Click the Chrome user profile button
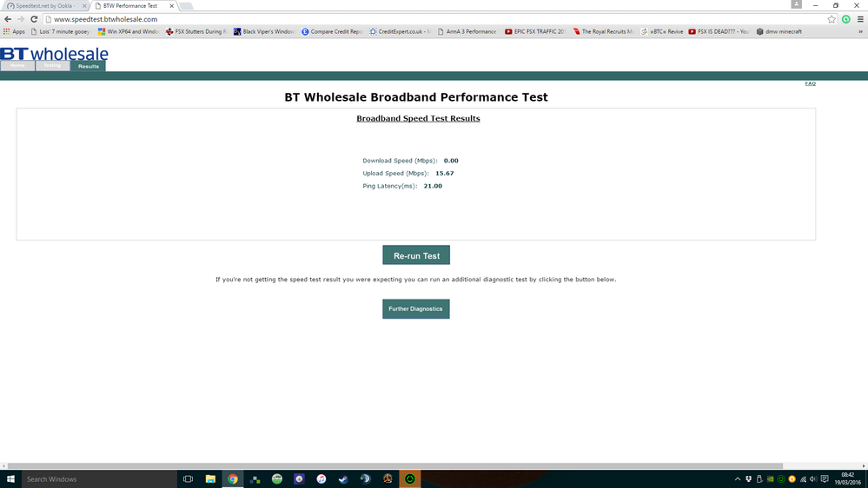 pyautogui.click(x=796, y=4)
